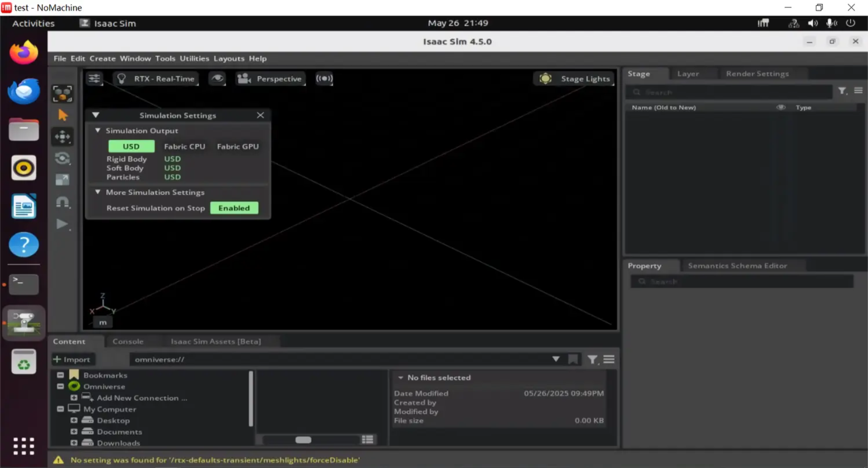Image resolution: width=868 pixels, height=468 pixels.
Task: Collapse the Simulation Output section
Action: [x=98, y=131]
